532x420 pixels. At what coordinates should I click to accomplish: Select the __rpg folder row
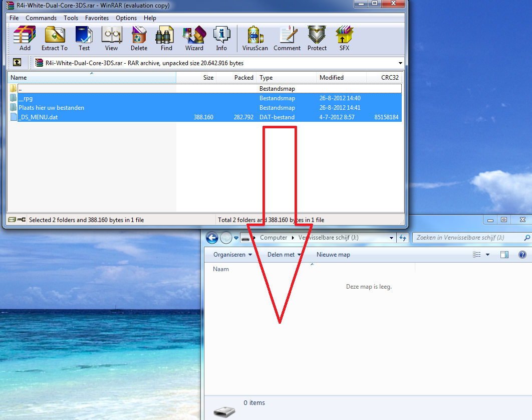click(x=205, y=98)
